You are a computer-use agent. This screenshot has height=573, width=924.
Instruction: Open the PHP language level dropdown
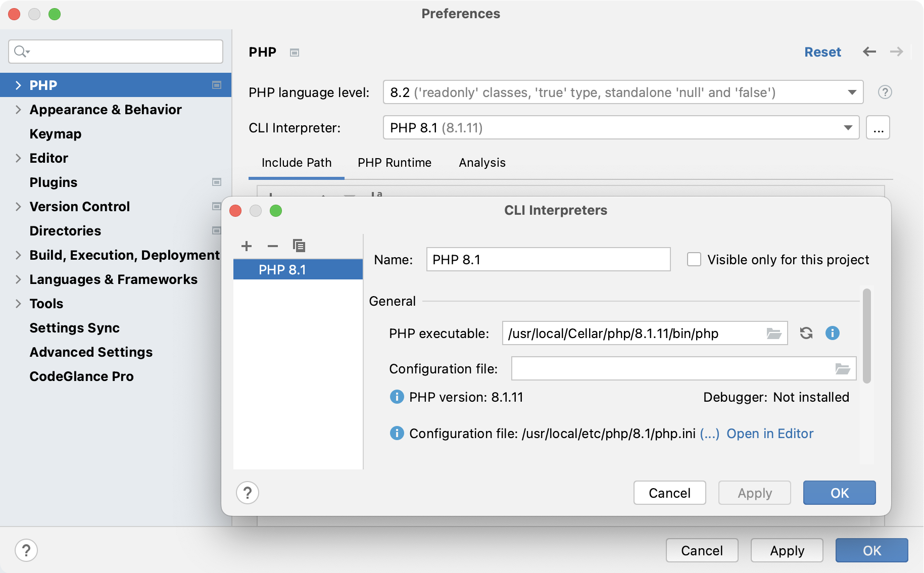click(852, 92)
